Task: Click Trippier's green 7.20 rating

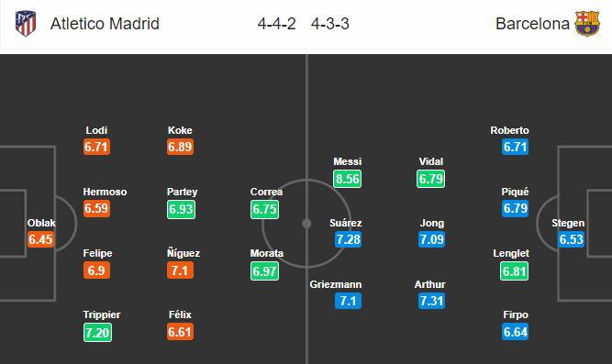Action: pyautogui.click(x=97, y=333)
